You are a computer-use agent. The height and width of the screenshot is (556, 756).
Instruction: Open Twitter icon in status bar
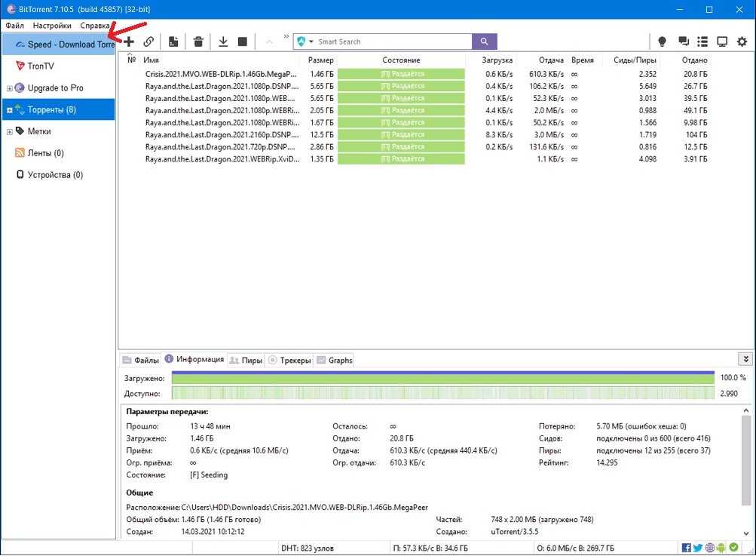(698, 548)
